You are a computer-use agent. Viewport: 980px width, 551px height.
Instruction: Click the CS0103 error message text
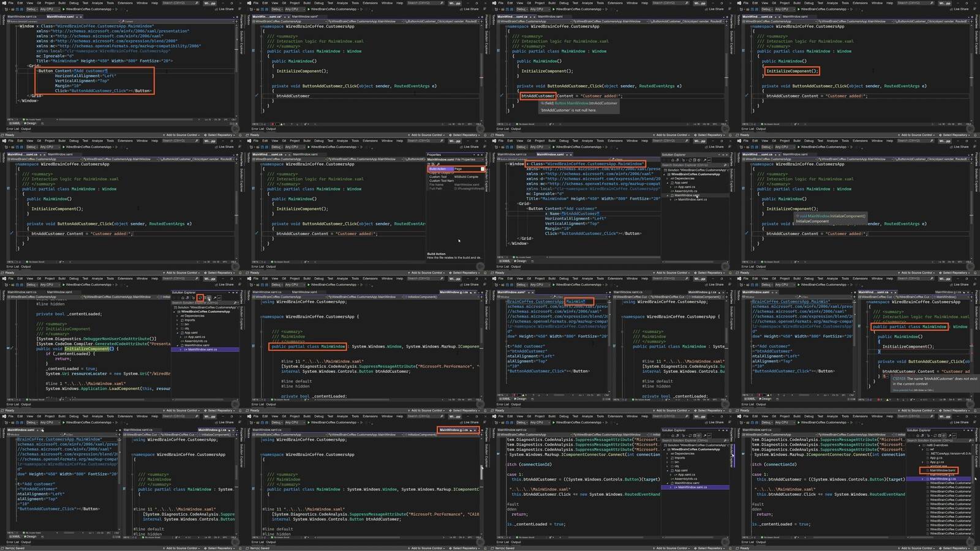point(935,381)
